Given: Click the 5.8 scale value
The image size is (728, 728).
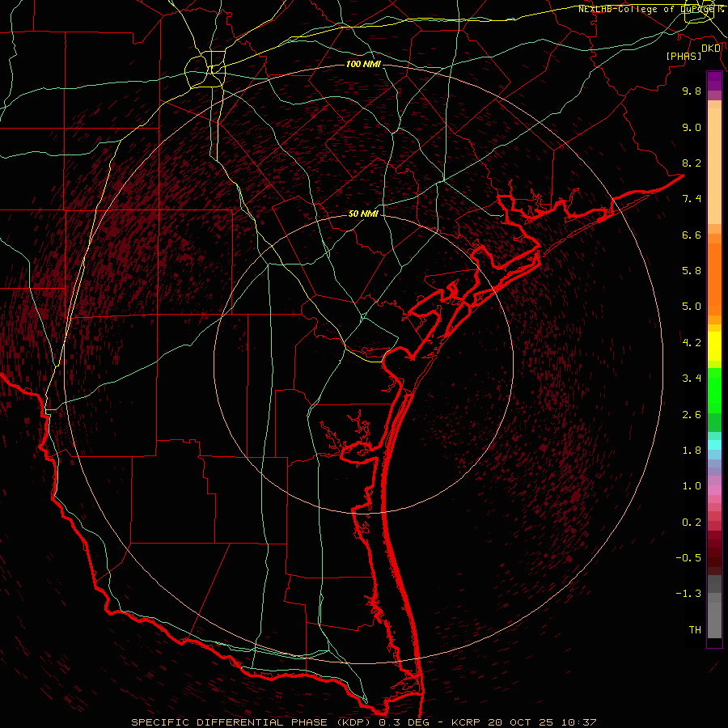Looking at the screenshot, I should (692, 271).
